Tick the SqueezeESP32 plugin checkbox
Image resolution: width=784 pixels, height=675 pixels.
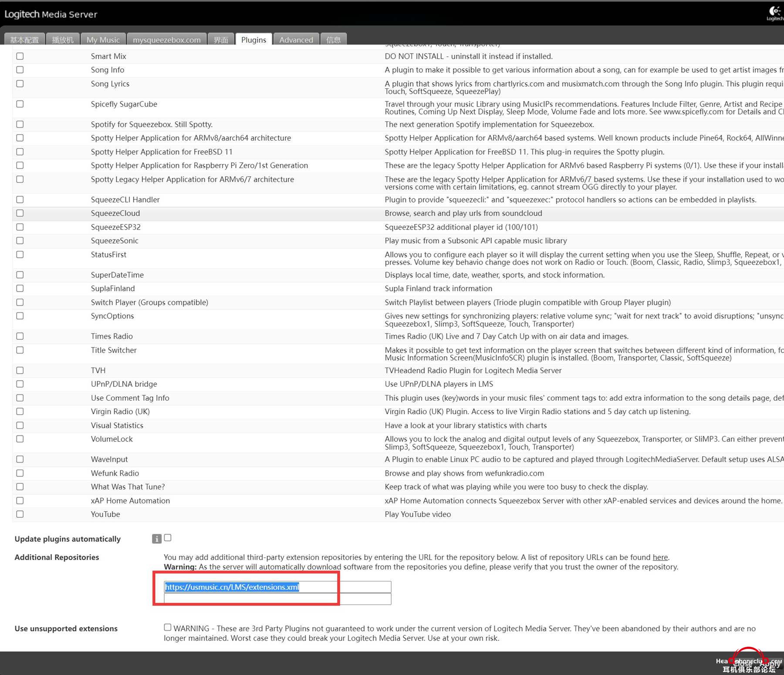20,227
